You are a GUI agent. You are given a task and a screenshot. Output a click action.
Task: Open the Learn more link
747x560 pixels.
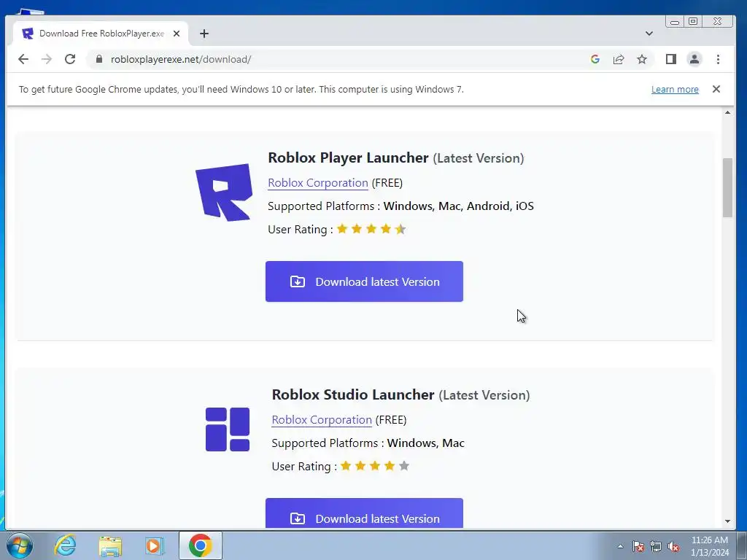[675, 90]
